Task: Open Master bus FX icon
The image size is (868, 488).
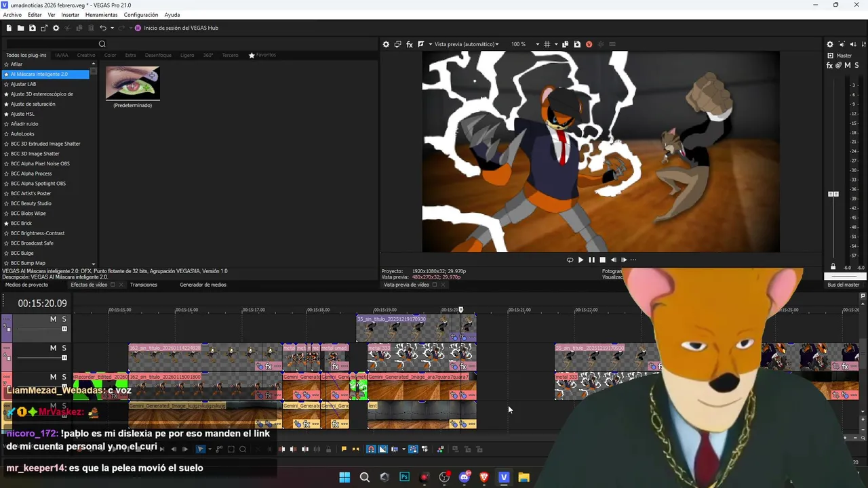Action: coord(830,65)
